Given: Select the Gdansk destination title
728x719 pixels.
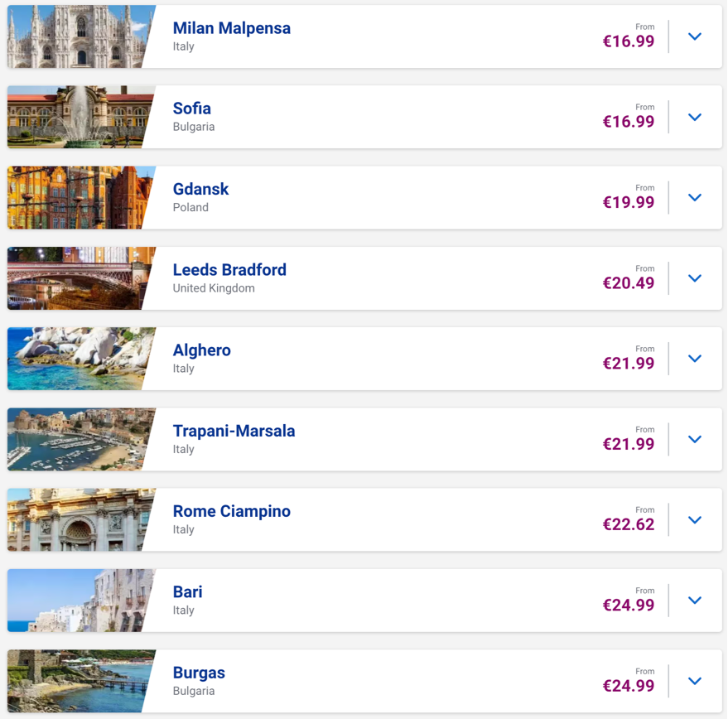Looking at the screenshot, I should (200, 189).
